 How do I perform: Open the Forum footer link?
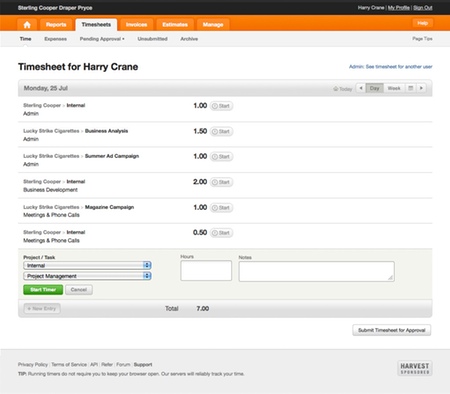pos(123,365)
